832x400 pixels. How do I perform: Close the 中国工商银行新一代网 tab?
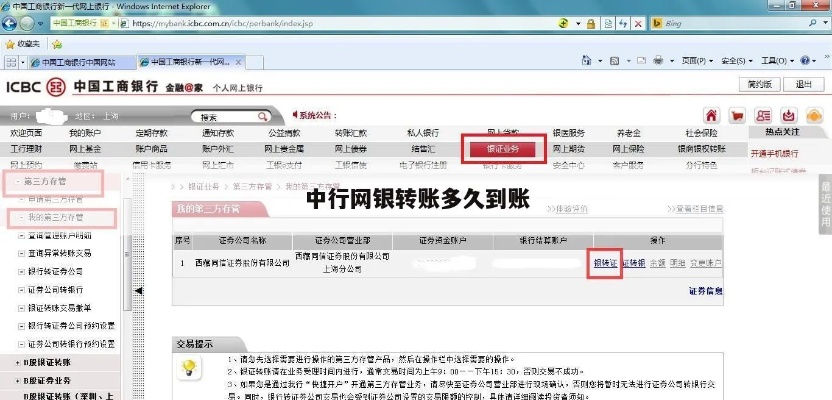(x=238, y=62)
